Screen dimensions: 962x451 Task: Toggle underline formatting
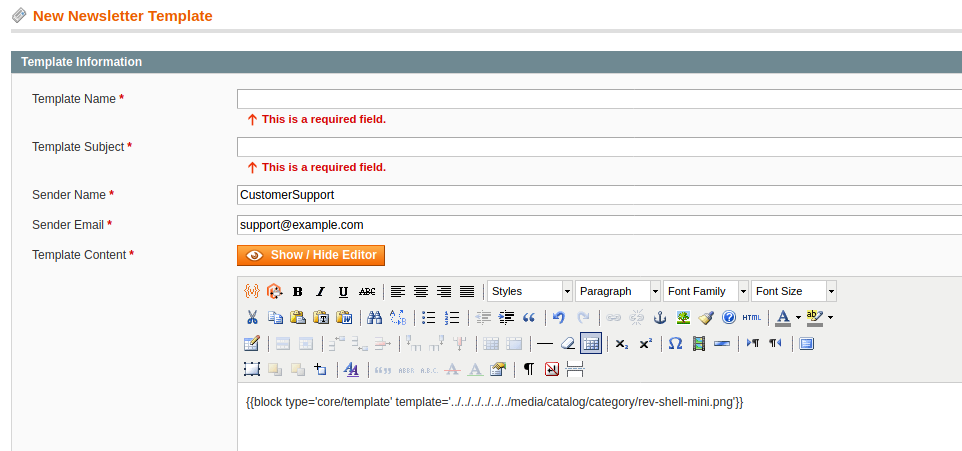(x=343, y=292)
